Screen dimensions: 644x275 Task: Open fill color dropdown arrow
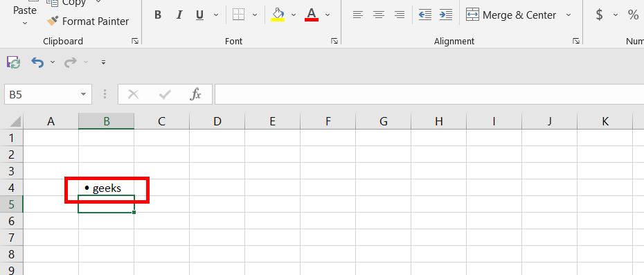point(294,15)
